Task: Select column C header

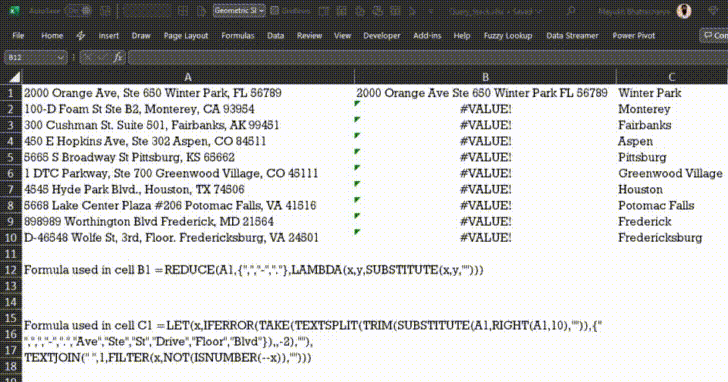Action: click(672, 77)
